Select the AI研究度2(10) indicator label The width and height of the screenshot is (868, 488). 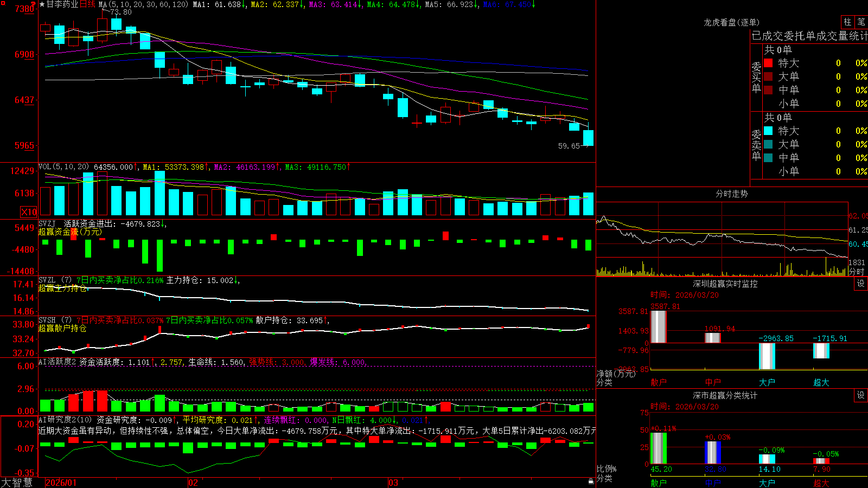(x=65, y=420)
